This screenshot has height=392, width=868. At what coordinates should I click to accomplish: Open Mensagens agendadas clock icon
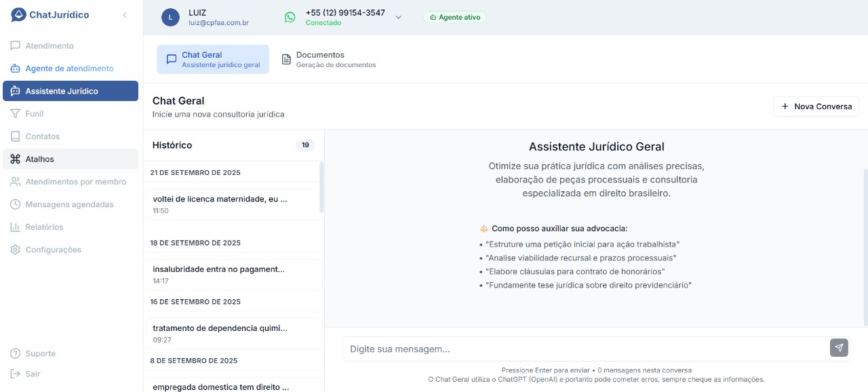15,204
